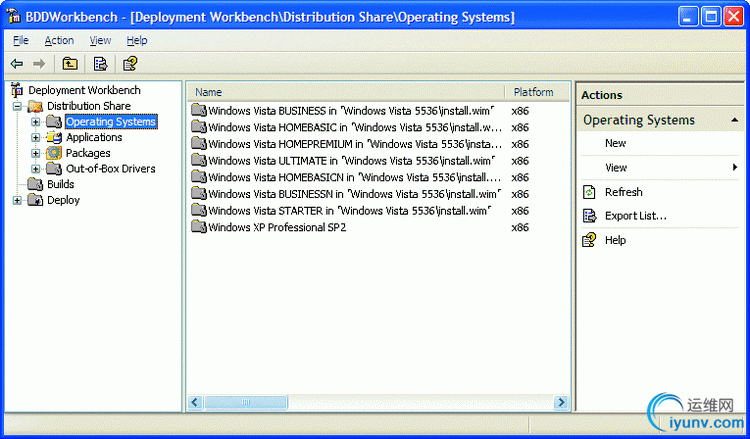
Task: Click the Help toolbar icon
Action: 130,63
